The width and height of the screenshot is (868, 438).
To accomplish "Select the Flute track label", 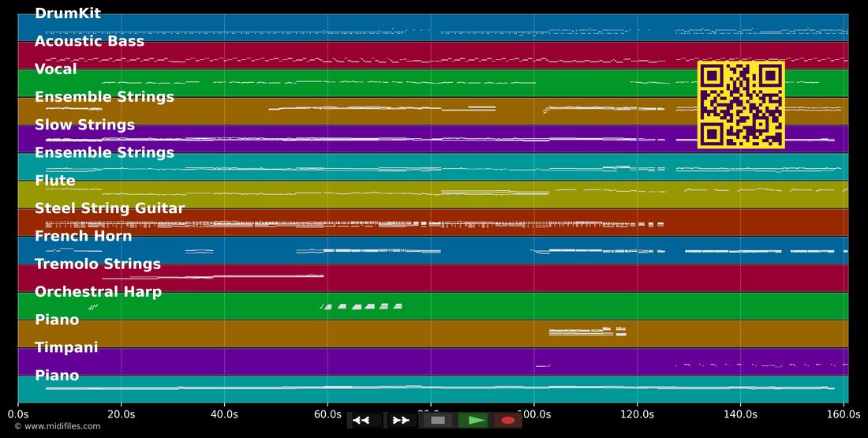I will [54, 180].
